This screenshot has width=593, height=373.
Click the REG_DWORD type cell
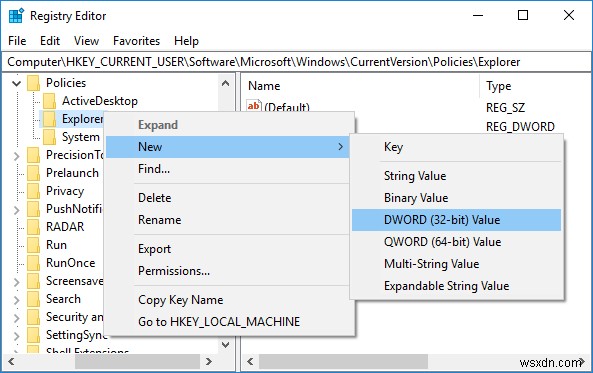click(x=520, y=127)
